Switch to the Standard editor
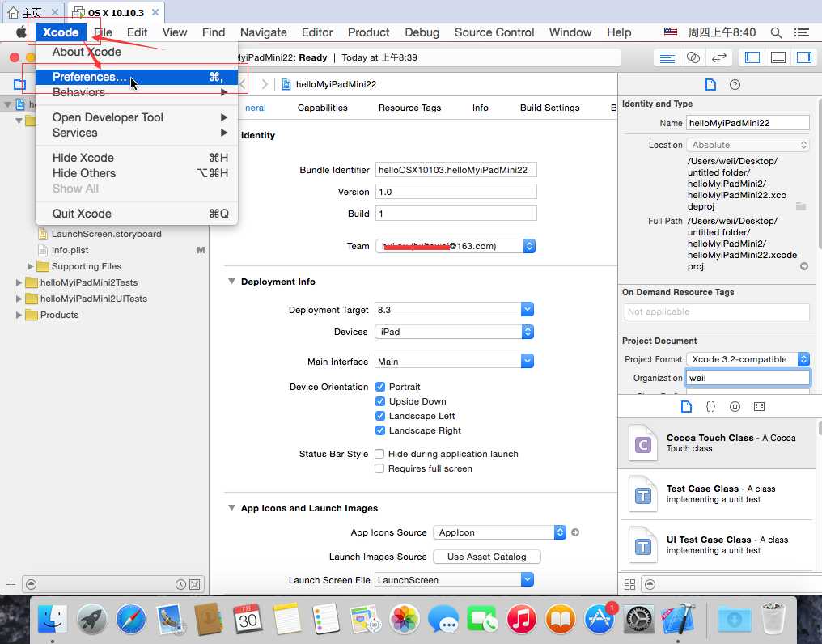This screenshot has height=644, width=822. pyautogui.click(x=667, y=57)
